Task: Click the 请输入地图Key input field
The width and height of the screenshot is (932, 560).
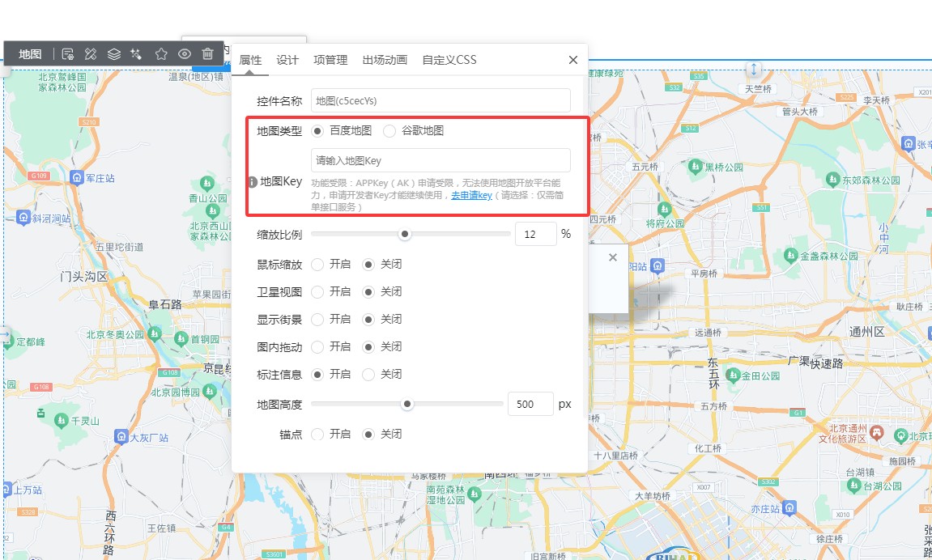Action: [x=440, y=160]
